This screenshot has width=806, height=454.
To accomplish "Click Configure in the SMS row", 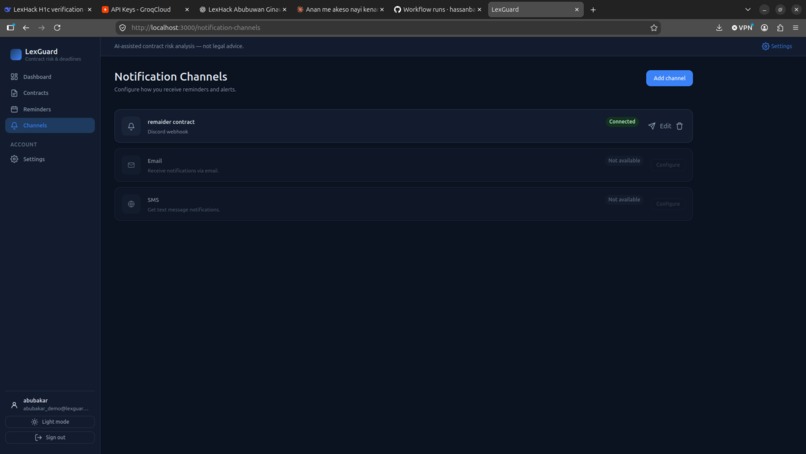I will [668, 204].
